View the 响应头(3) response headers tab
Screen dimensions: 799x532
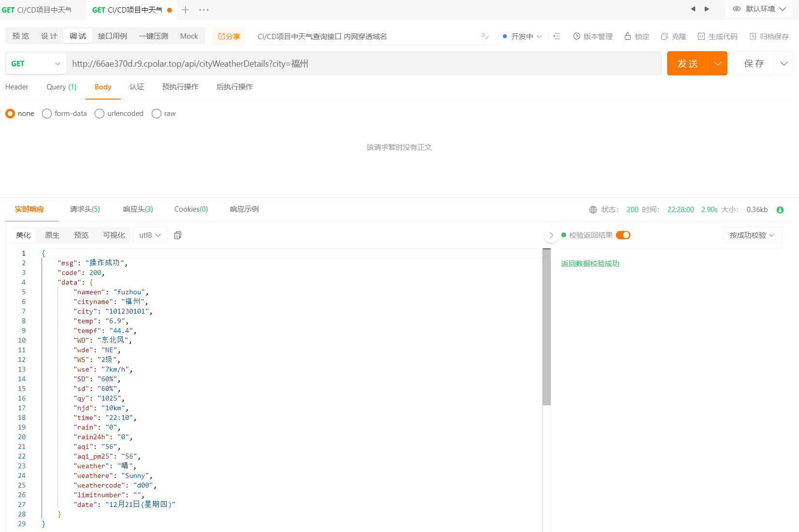point(138,209)
